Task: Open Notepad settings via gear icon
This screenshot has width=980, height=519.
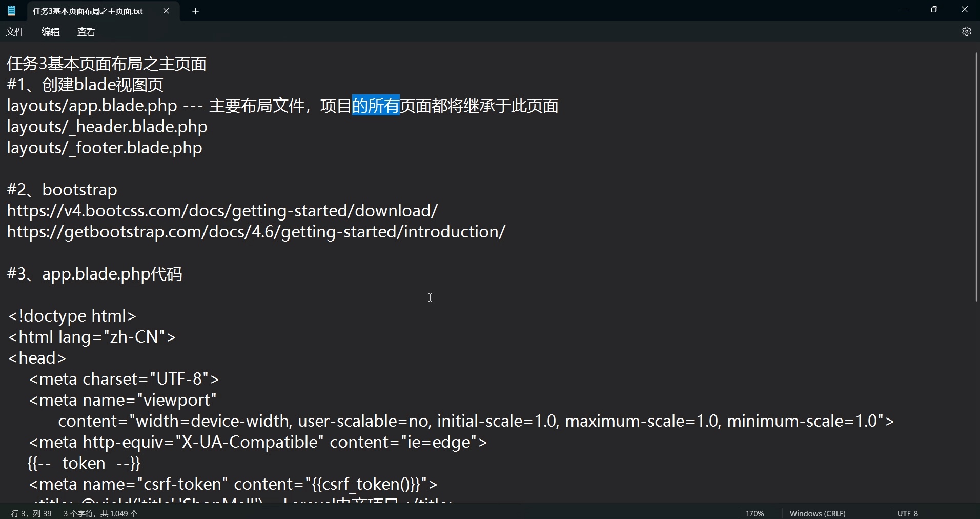Action: tap(967, 31)
